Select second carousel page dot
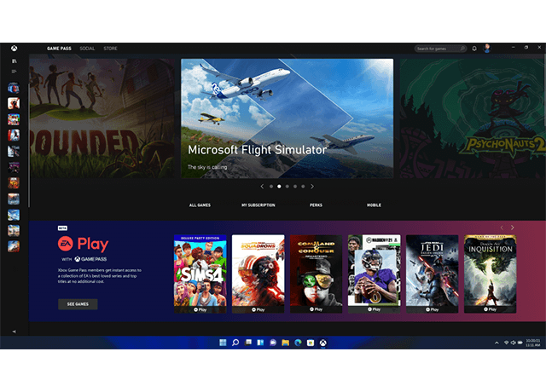Screen dimensions: 546x392 pos(279,187)
